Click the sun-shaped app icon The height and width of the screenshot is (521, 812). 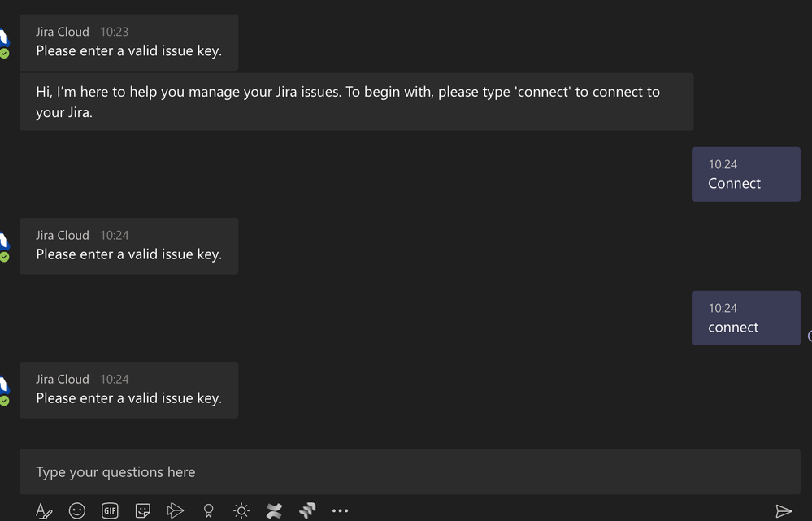[x=241, y=510]
